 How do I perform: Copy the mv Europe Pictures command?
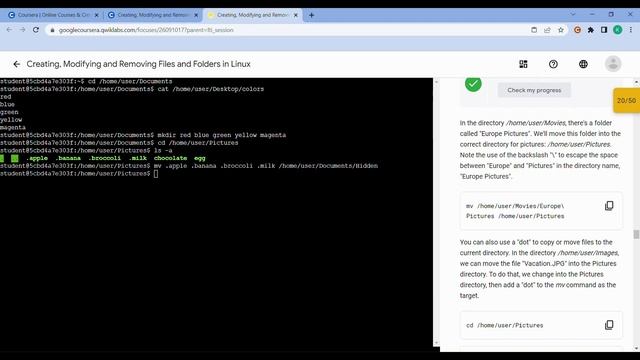(x=609, y=206)
